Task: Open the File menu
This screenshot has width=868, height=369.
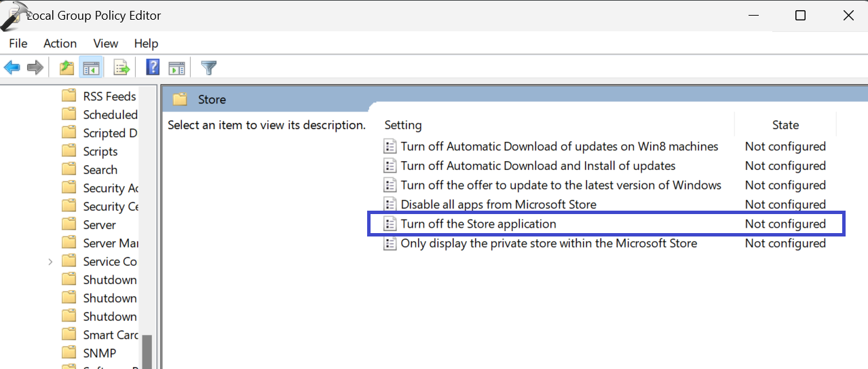Action: 18,43
